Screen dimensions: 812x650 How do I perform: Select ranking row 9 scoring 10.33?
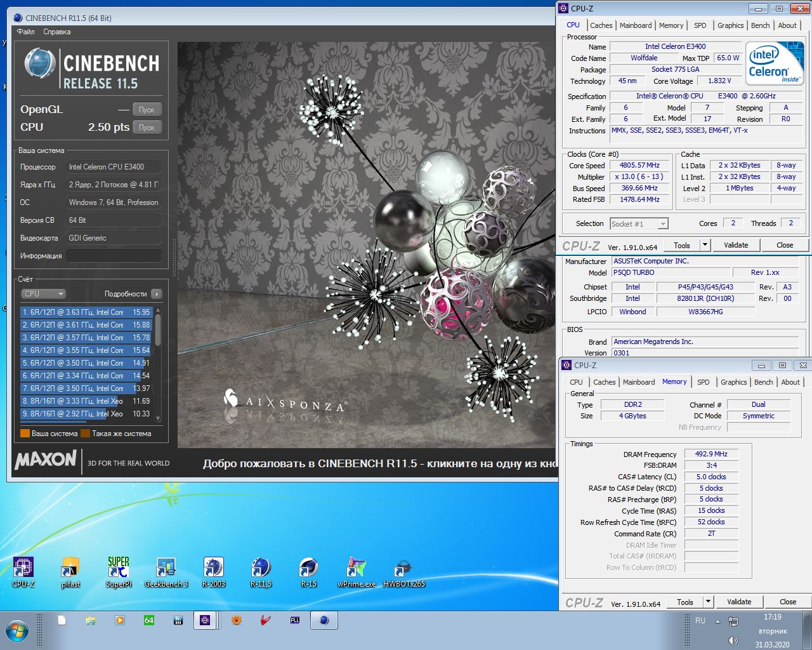[86, 414]
